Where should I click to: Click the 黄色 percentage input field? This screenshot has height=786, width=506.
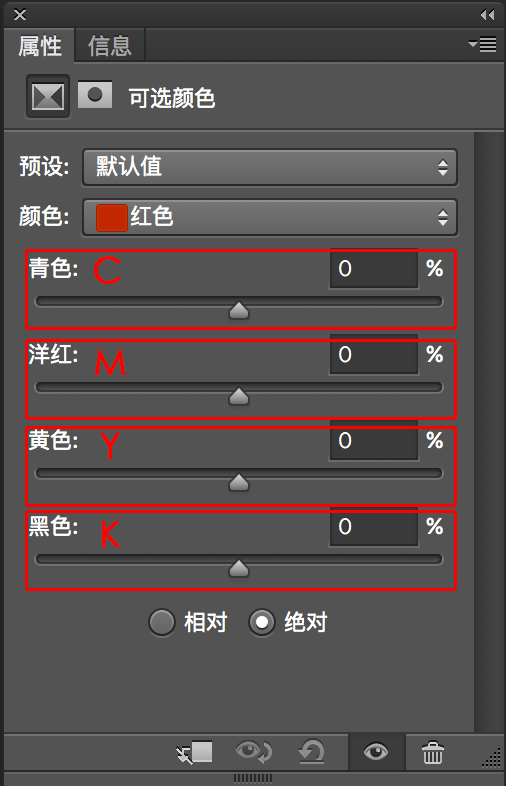pyautogui.click(x=374, y=441)
